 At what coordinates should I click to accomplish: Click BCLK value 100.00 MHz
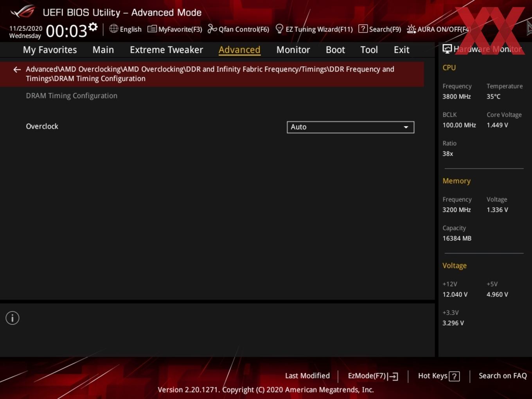[x=459, y=125]
